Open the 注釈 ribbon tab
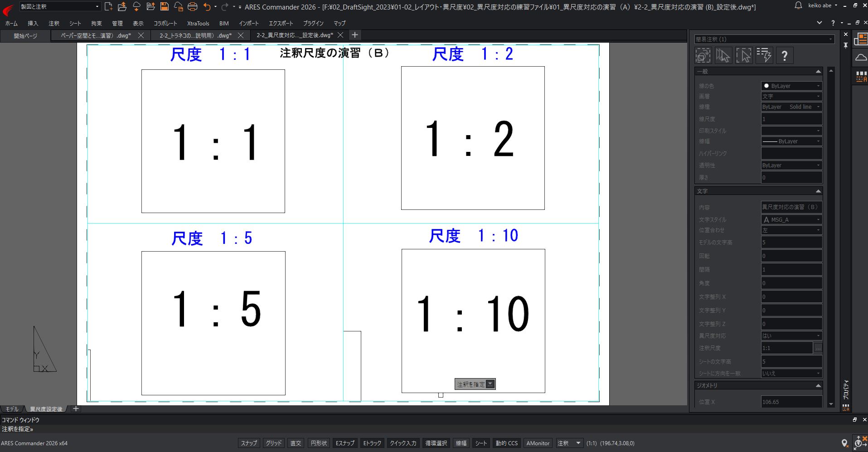The width and height of the screenshot is (868, 452). click(x=54, y=23)
